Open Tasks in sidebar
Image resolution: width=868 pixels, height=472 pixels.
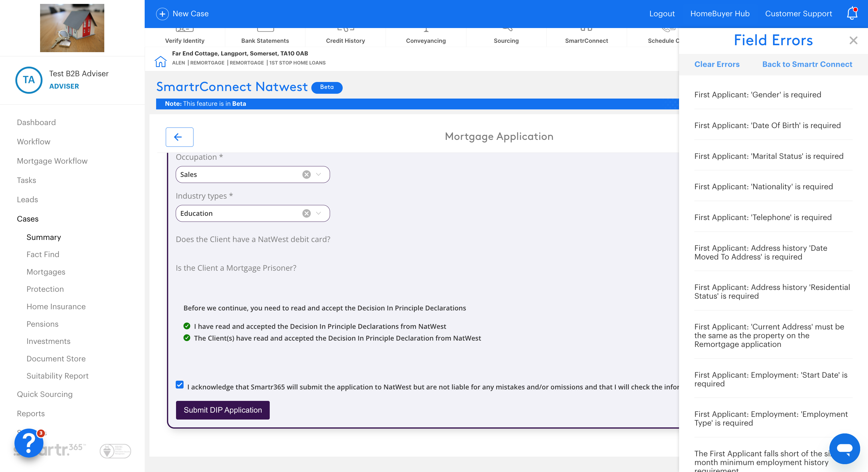click(x=27, y=180)
